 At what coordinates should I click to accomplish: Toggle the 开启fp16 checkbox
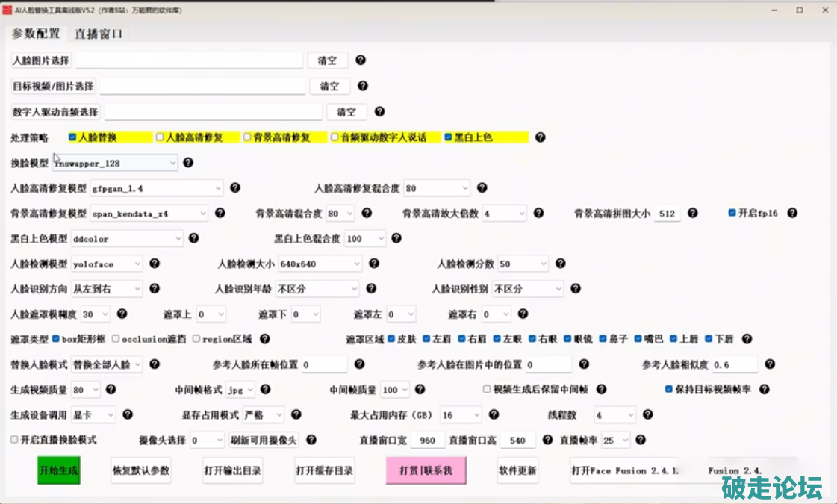(x=732, y=213)
